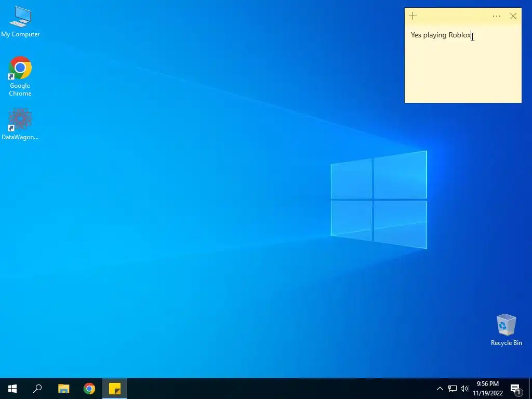532x399 pixels.
Task: Open taskbar search magnifier
Action: click(37, 389)
